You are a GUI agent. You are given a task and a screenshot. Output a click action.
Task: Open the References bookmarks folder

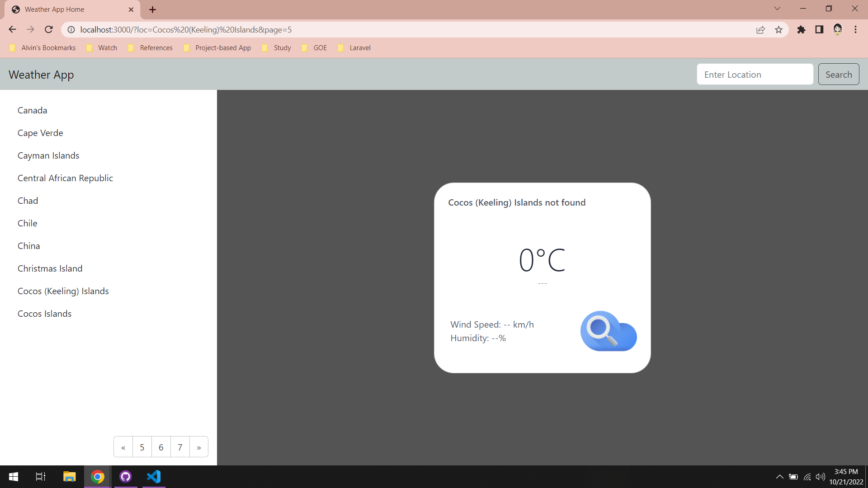tap(151, 48)
